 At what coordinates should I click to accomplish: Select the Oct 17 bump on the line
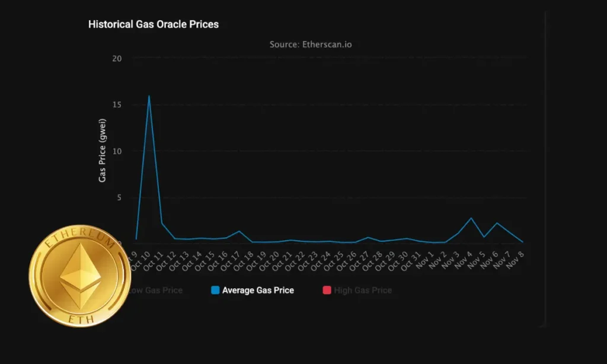(239, 231)
